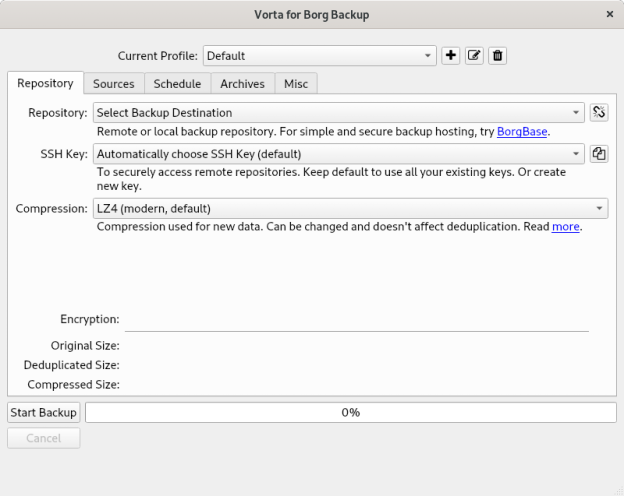Open the Schedule tab
This screenshot has height=496, width=624.
[177, 84]
